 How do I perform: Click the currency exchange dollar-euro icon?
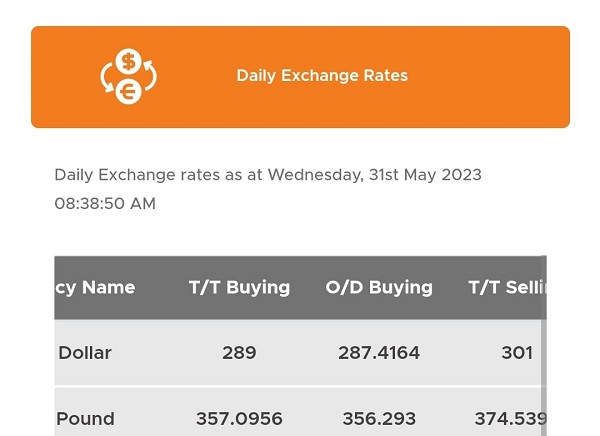[x=129, y=76]
